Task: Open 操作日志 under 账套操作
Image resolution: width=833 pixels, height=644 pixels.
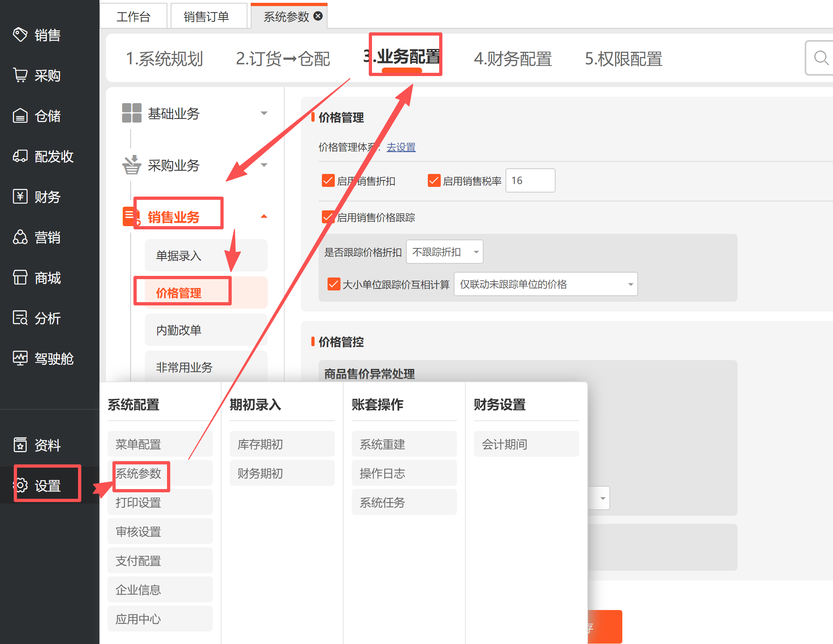Action: click(x=404, y=473)
